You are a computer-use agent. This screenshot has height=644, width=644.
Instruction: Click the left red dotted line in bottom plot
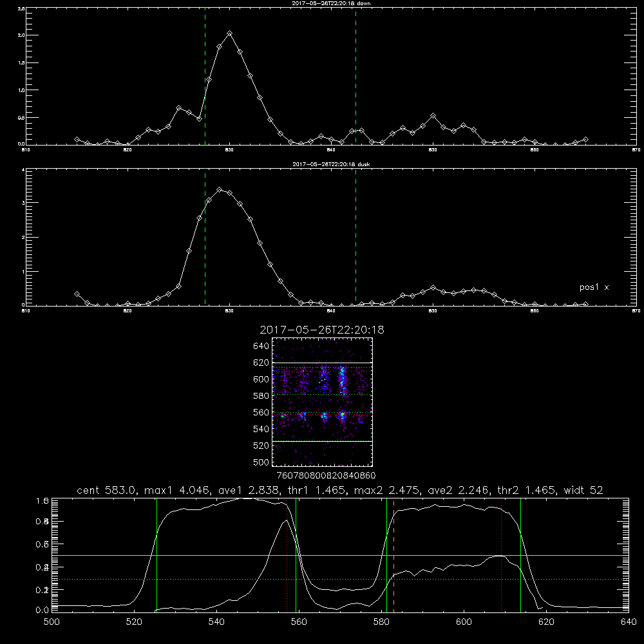287,554
